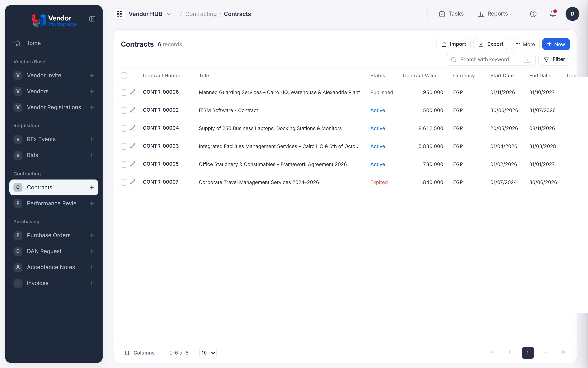
Task: Open Reports from the top bar
Action: coord(493,14)
